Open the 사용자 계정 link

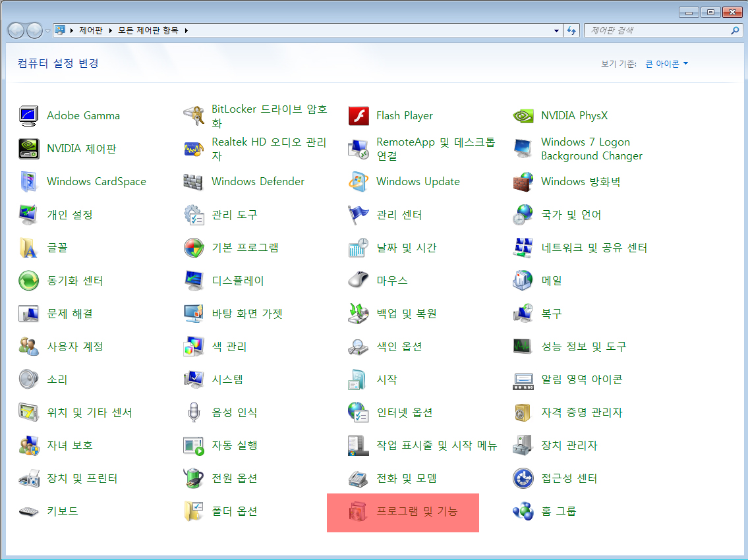pyautogui.click(x=75, y=347)
